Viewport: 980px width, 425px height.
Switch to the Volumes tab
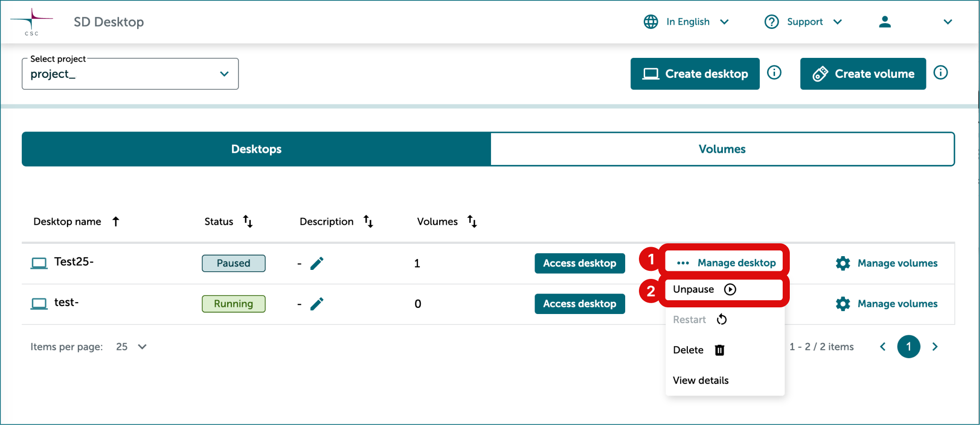722,149
